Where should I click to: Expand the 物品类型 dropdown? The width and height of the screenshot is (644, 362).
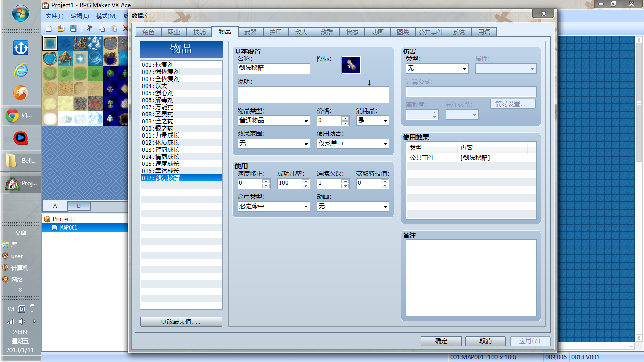274,121
